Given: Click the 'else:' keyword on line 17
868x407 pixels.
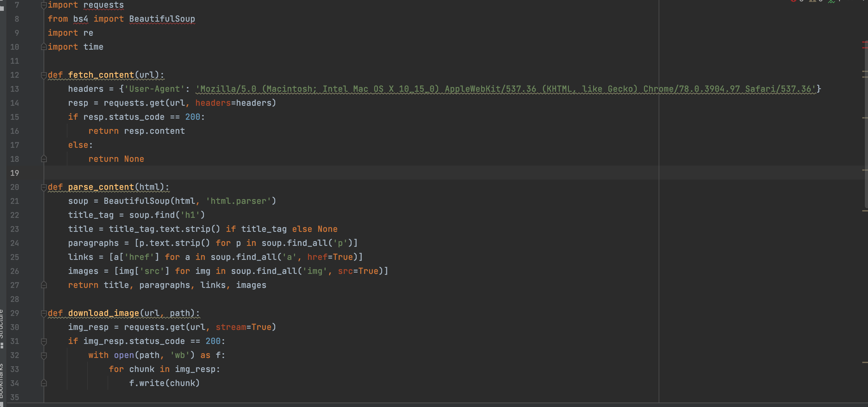Looking at the screenshot, I should tap(80, 145).
